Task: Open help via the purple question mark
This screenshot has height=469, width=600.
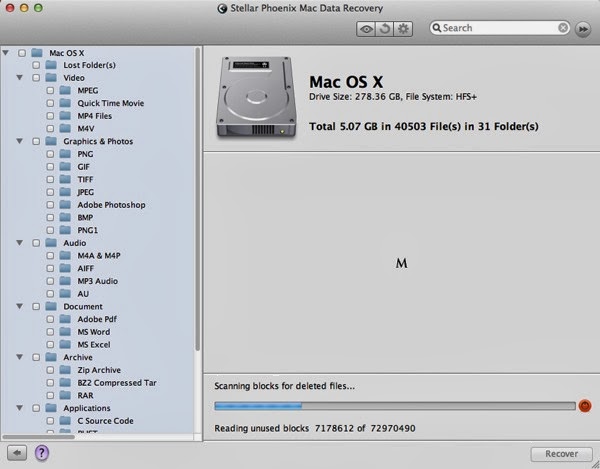Action: 41,453
